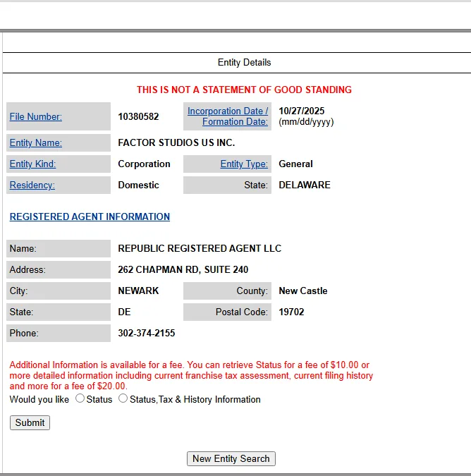Click the Phone label cell
The height and width of the screenshot is (476, 471).
[59, 333]
